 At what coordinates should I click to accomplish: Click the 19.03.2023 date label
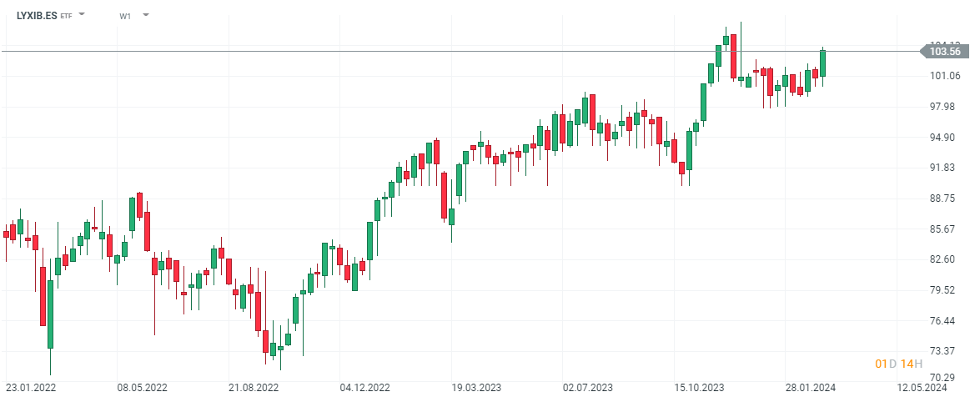[476, 388]
